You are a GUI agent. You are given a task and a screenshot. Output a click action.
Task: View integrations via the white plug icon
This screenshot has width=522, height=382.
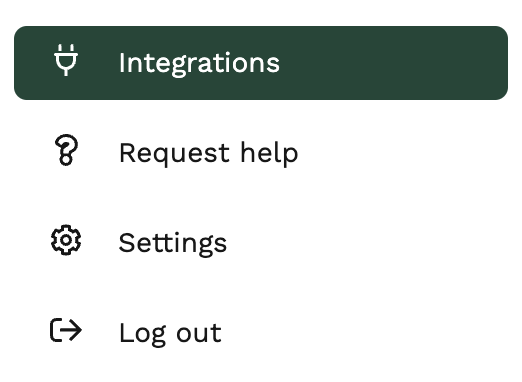(66, 60)
